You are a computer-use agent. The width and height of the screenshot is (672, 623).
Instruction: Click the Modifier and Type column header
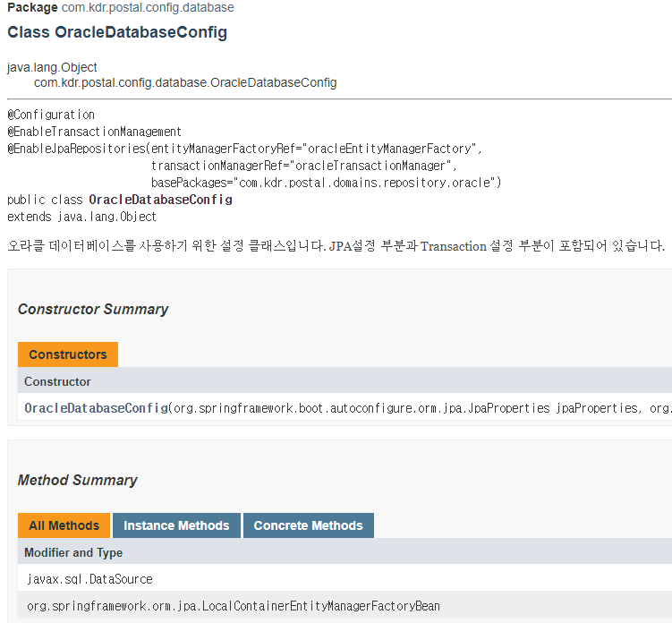(x=73, y=552)
